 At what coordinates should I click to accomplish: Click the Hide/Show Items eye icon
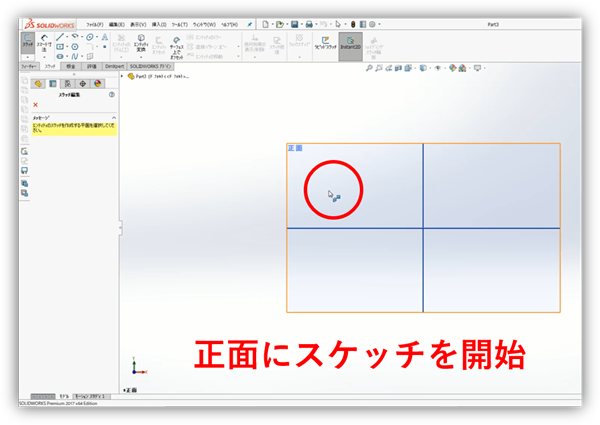[x=438, y=68]
